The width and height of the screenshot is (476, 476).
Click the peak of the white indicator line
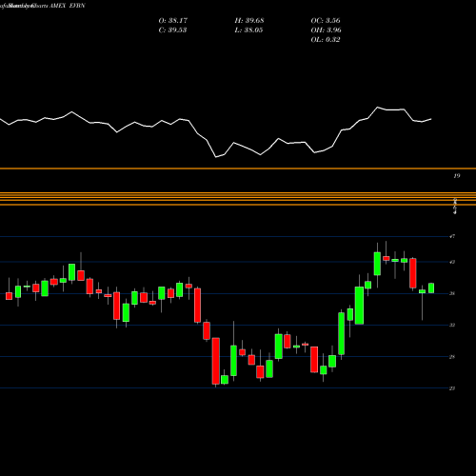[378, 108]
